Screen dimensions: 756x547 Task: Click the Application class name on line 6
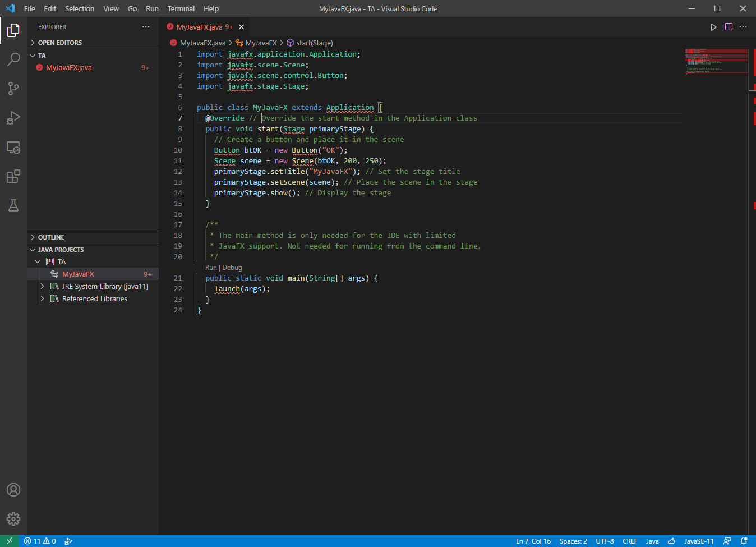pos(350,108)
